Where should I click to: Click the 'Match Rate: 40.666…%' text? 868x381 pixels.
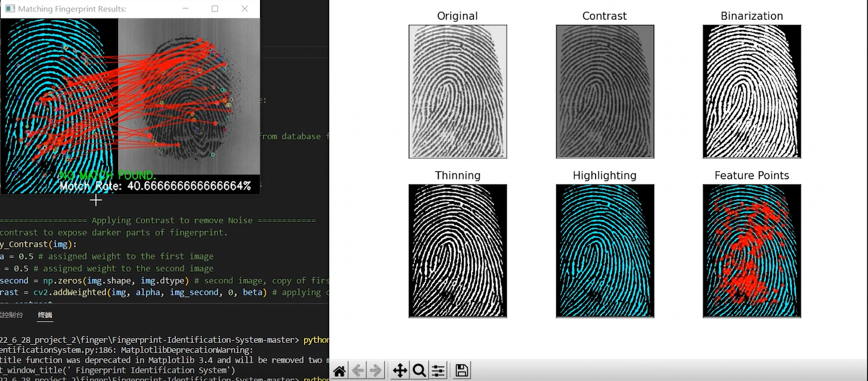pyautogui.click(x=155, y=186)
